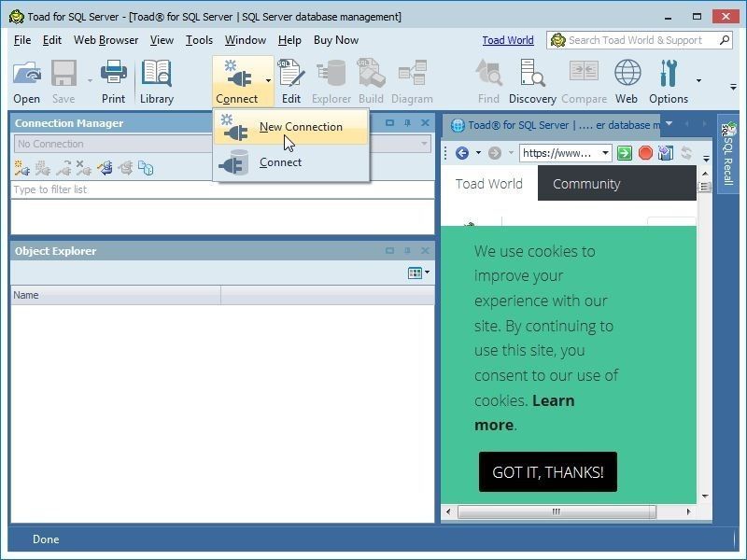Click the servers group icon in Connection Manager
The image size is (747, 560).
(x=146, y=168)
